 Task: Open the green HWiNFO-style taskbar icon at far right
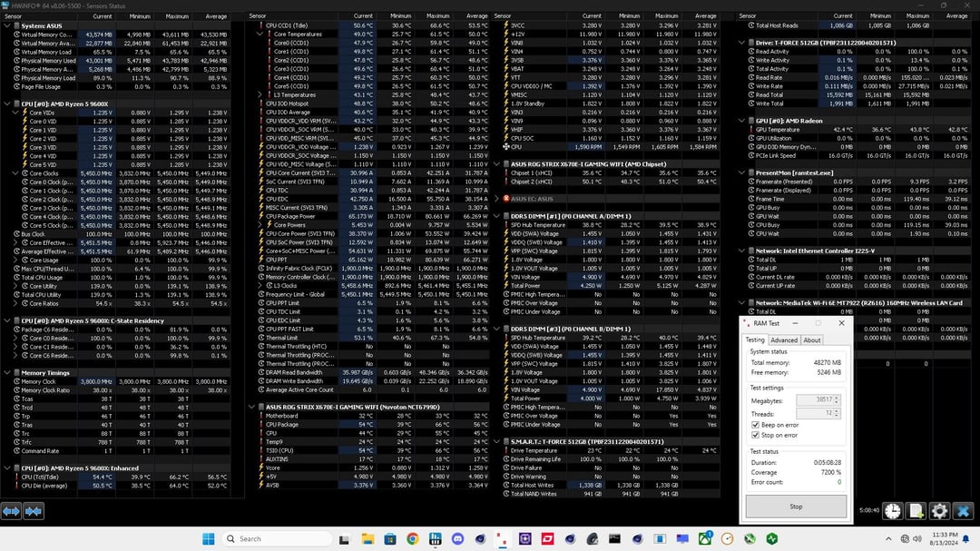pos(772,538)
